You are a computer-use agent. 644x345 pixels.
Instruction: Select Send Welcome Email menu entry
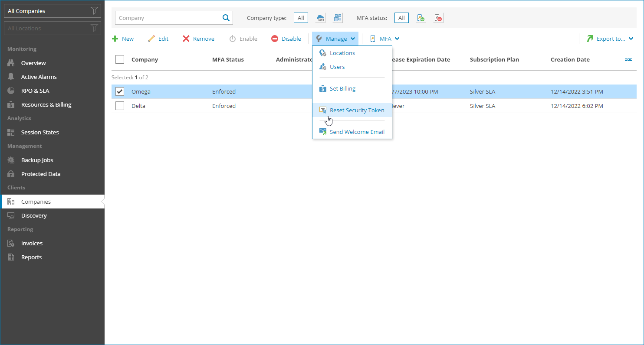352,132
